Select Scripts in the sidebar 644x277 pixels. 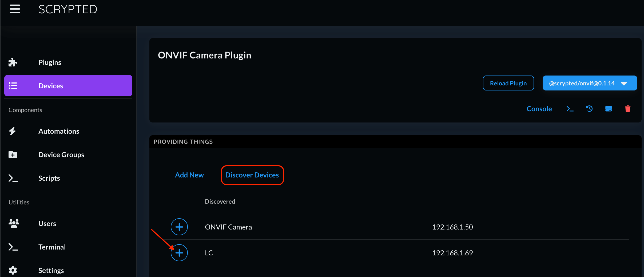pyautogui.click(x=49, y=178)
